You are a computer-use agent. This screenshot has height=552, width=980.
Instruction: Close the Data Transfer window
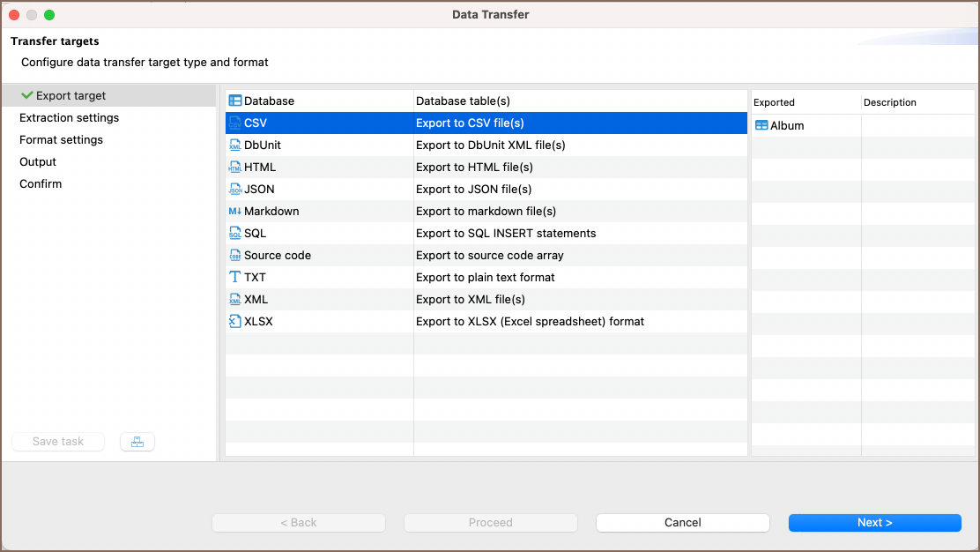tap(14, 15)
